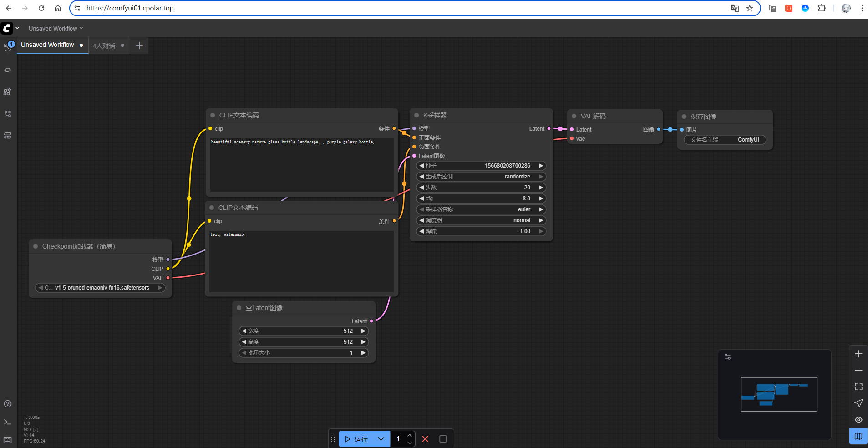Image resolution: width=868 pixels, height=448 pixels.
Task: Click the minimap viewport preview
Action: [779, 394]
